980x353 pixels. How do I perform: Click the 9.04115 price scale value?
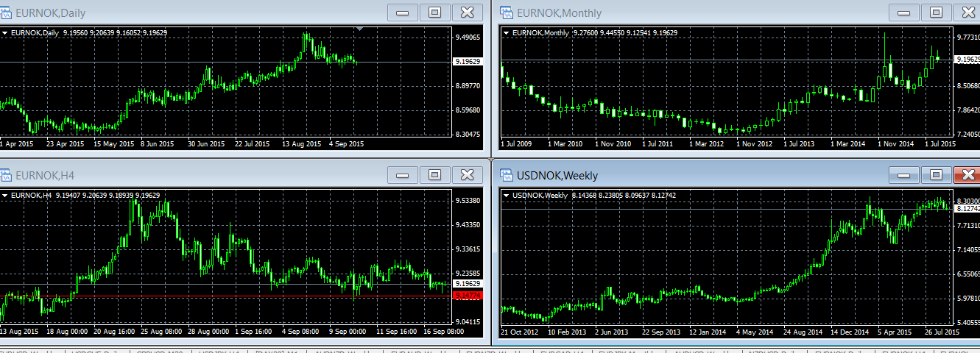pos(468,321)
